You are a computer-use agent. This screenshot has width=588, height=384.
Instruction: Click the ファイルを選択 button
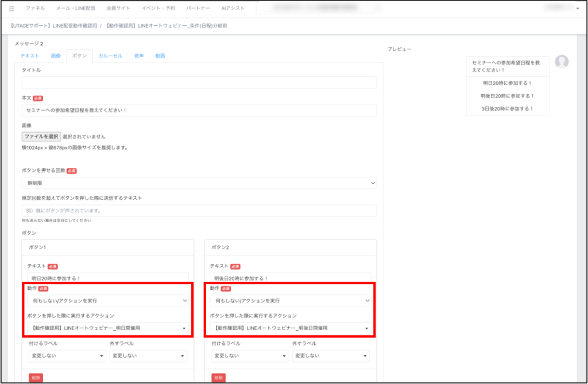(41, 137)
